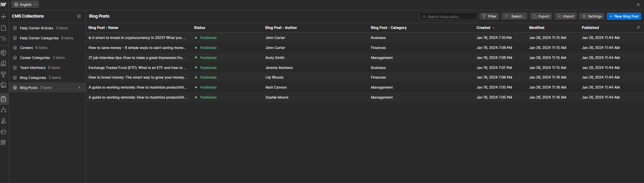Click database icon beside Help Center Articles
The image size is (644, 183).
tap(15, 28)
